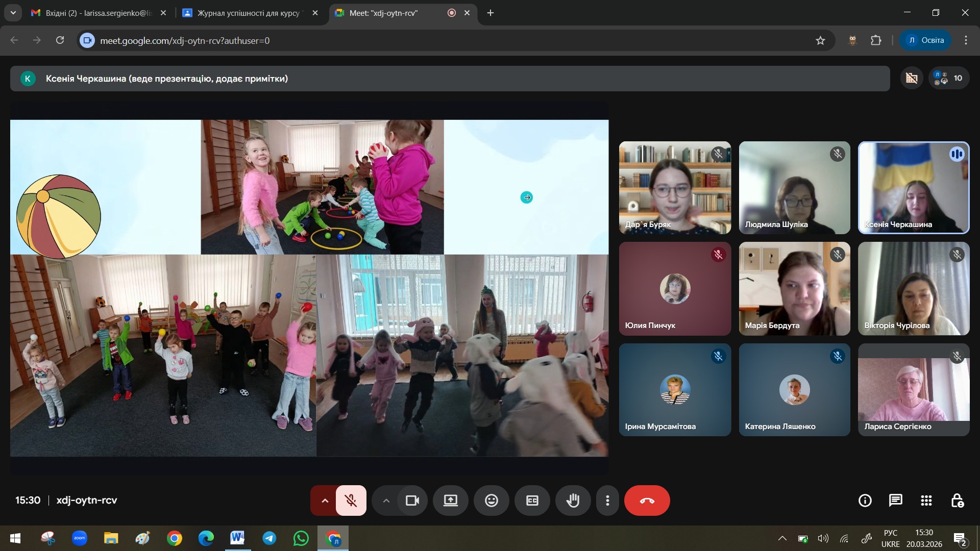
Task: Click the red leave call button
Action: pos(647,500)
